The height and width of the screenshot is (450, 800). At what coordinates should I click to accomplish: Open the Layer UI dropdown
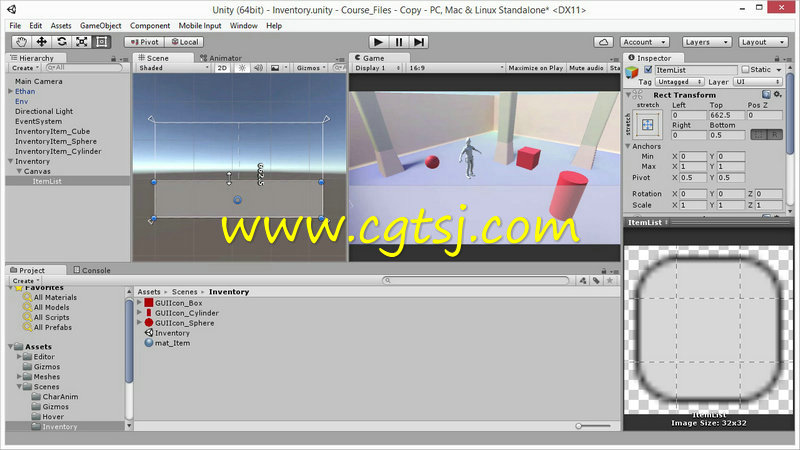coord(758,82)
